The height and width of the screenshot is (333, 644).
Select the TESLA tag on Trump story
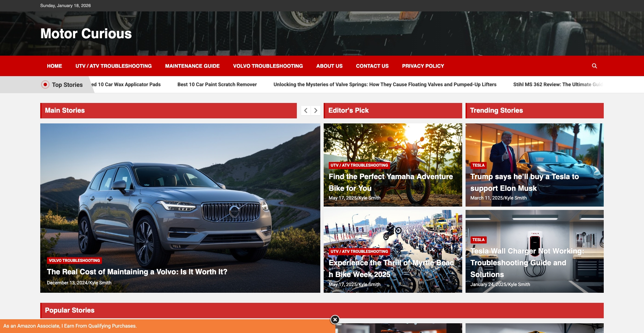click(x=478, y=165)
